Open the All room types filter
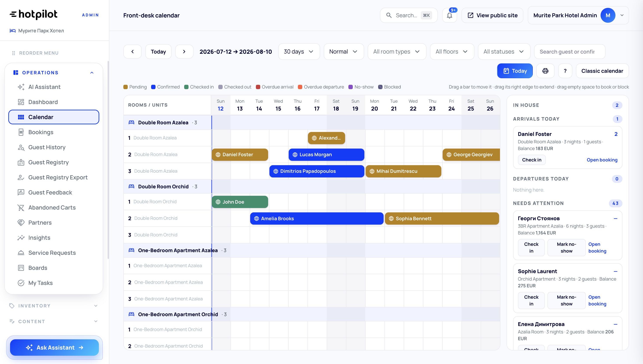 [x=397, y=52]
